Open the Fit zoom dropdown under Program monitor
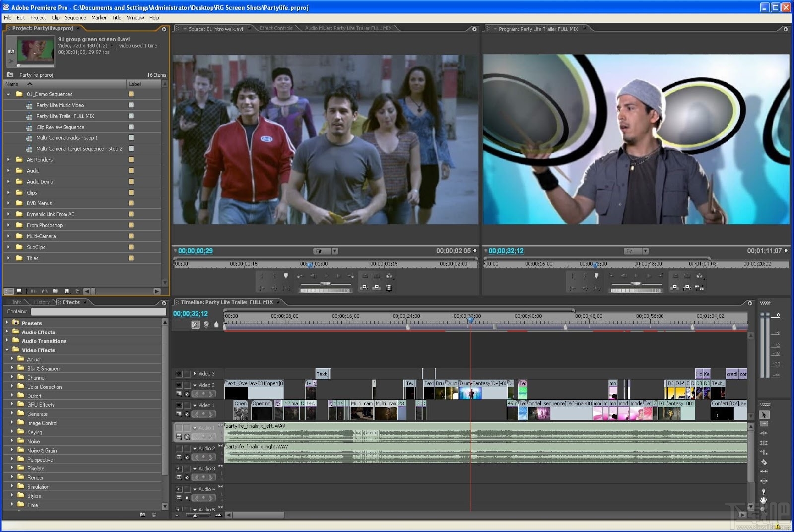This screenshot has height=532, width=794. point(645,251)
